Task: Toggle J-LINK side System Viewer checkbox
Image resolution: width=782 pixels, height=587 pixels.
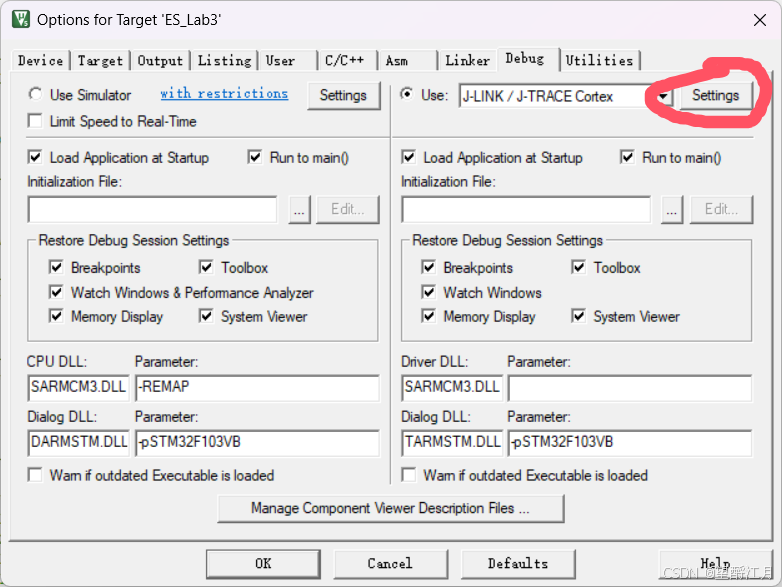Action: click(x=579, y=316)
